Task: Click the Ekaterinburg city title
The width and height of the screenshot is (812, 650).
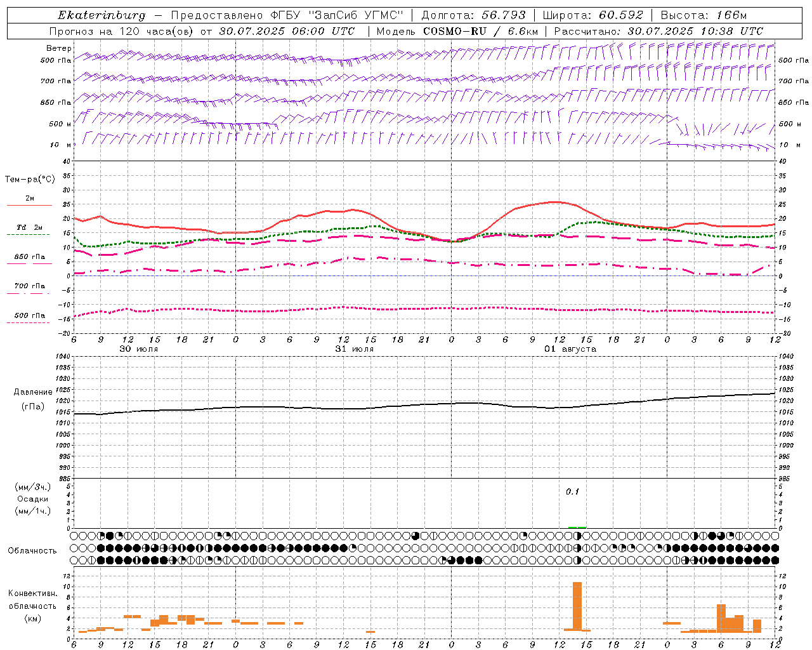Action: tap(101, 15)
